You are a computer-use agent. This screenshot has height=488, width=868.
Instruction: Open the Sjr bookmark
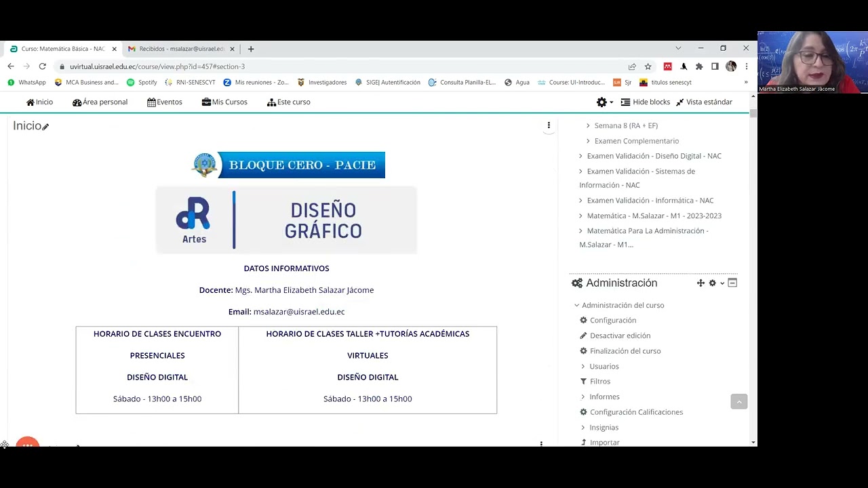[622, 82]
